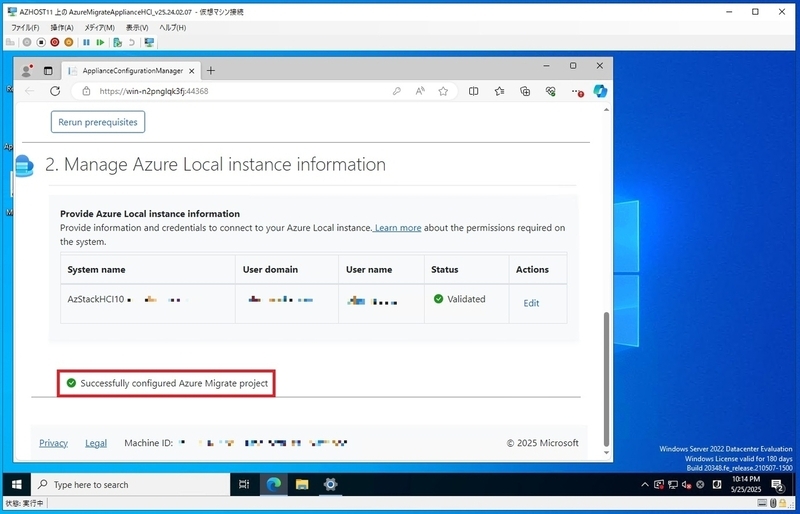The width and height of the screenshot is (800, 514).
Task: Open the Learn more permissions link
Action: (397, 228)
